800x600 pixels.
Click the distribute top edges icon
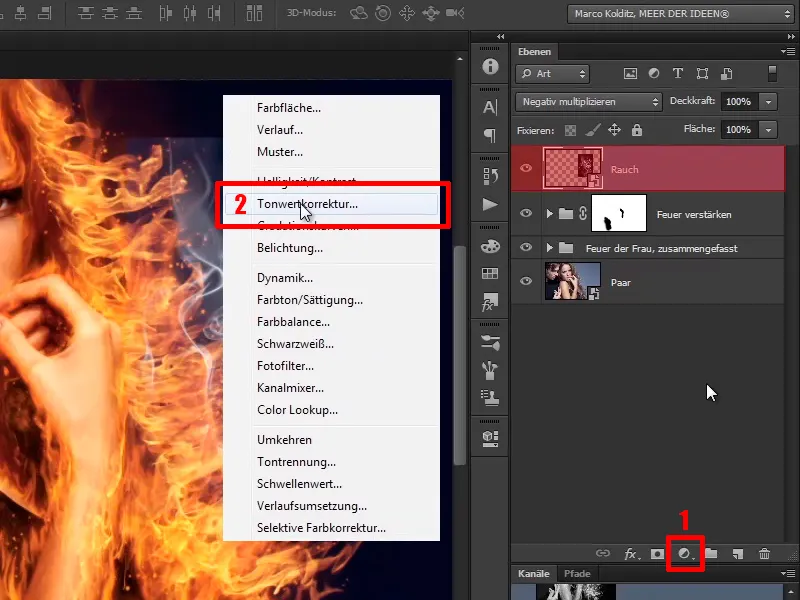(85, 13)
